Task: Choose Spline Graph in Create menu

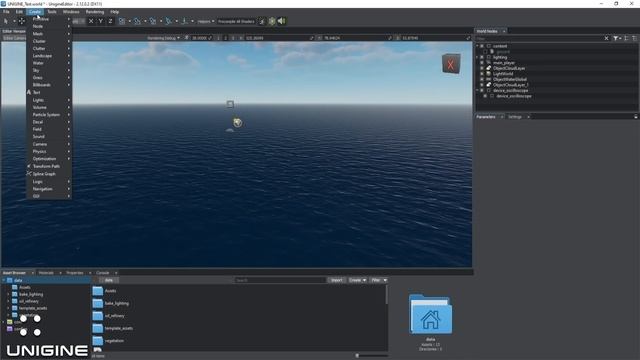Action: click(x=49, y=174)
